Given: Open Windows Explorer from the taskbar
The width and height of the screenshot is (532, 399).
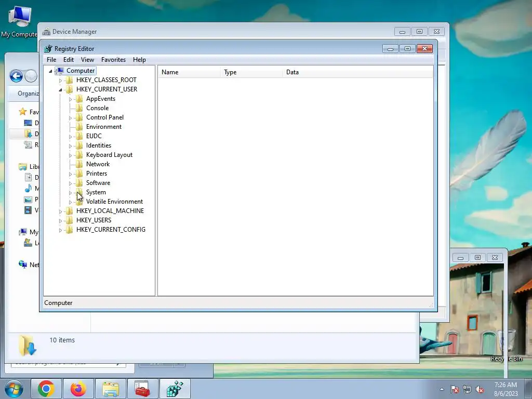Looking at the screenshot, I should 111,389.
